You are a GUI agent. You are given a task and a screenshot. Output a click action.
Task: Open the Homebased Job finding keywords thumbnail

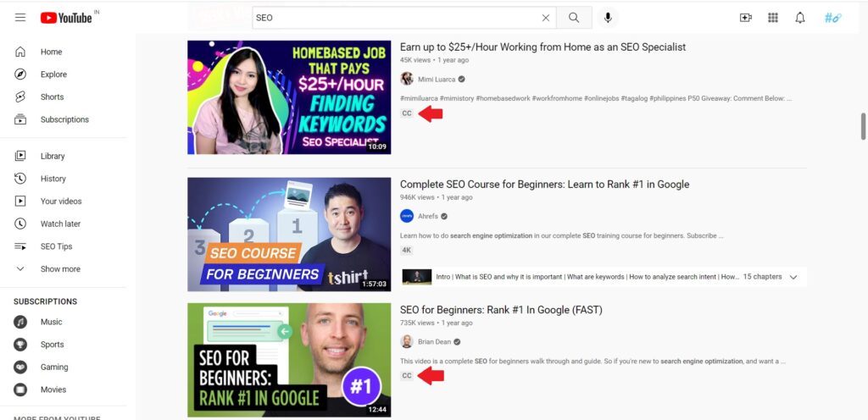click(289, 97)
